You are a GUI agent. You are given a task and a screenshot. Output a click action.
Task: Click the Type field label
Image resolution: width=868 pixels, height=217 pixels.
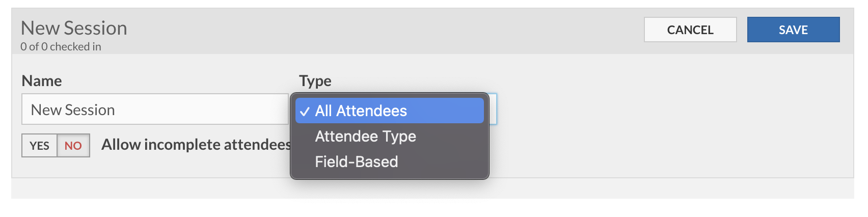pyautogui.click(x=315, y=80)
